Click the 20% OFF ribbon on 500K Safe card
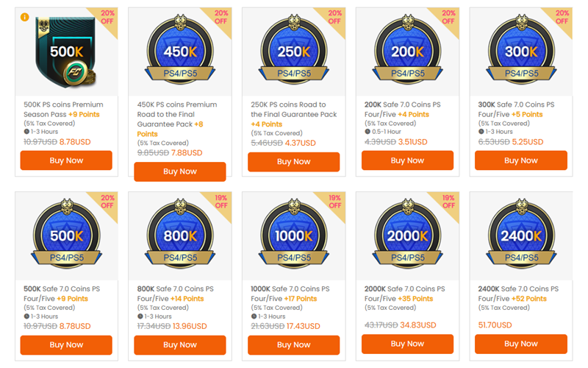 (105, 201)
